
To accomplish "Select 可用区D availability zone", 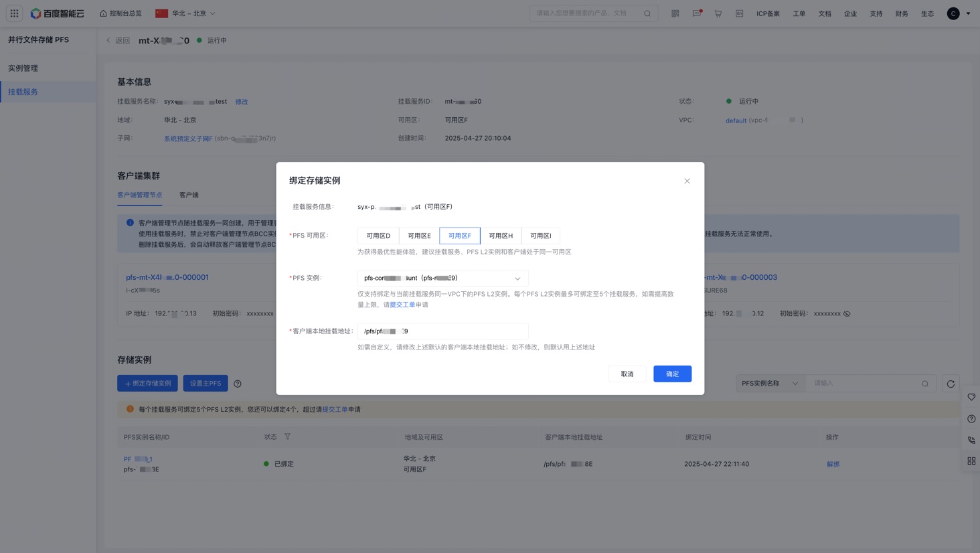I will tap(378, 236).
